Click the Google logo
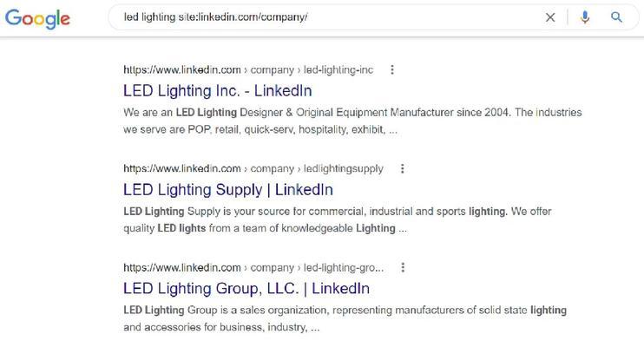The width and height of the screenshot is (644, 347). point(37,18)
